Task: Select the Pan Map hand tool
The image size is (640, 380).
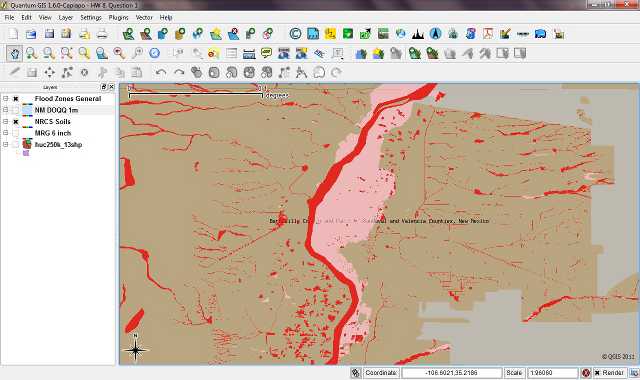Action: pos(15,53)
